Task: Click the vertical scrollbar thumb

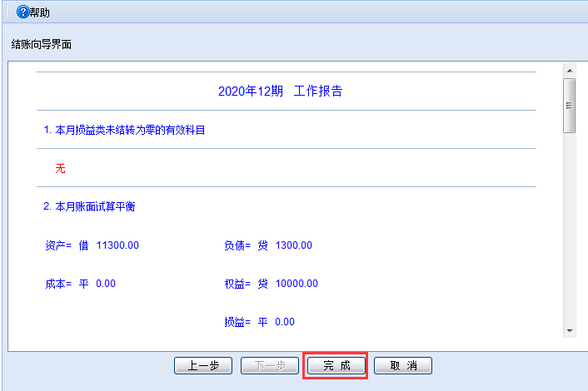Action: point(569,106)
